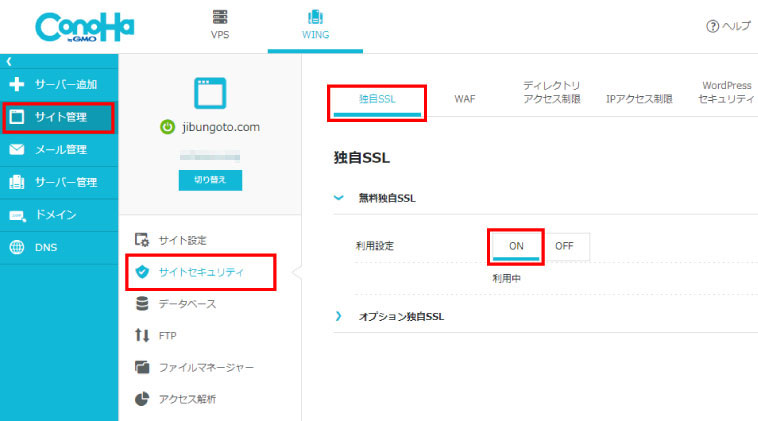Click the jibungoto.com site thumbnail
758x421 pixels.
(x=210, y=93)
